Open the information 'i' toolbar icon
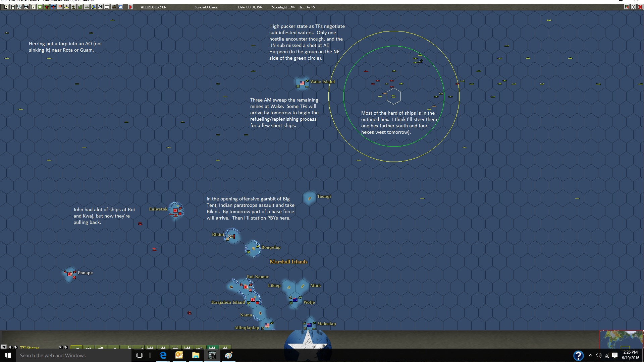644x362 pixels. tap(33, 7)
